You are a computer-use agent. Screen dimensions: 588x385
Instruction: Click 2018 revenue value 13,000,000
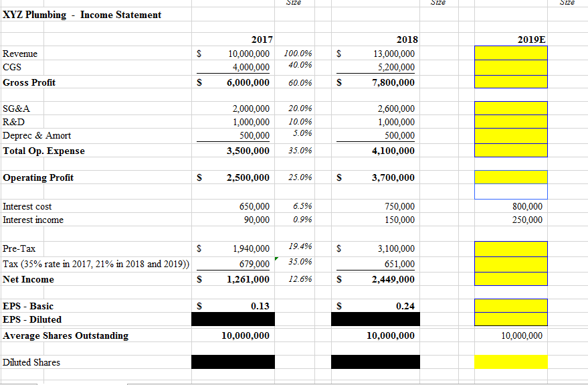[x=394, y=54]
